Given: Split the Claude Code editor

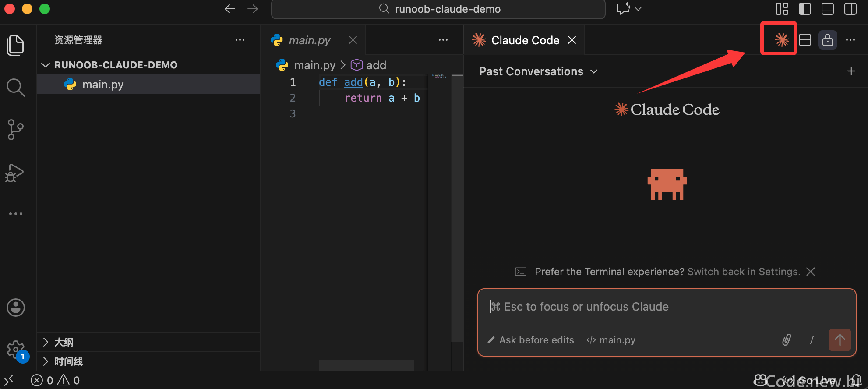Looking at the screenshot, I should (x=805, y=40).
